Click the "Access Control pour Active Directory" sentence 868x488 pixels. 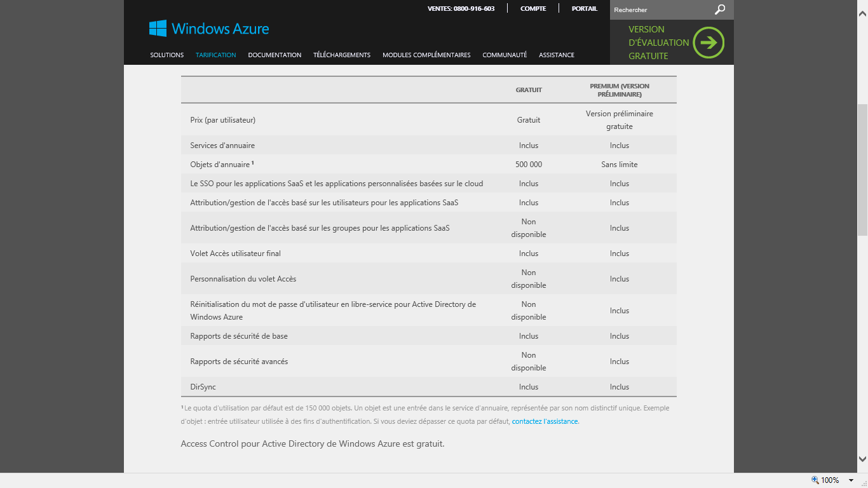[313, 444]
